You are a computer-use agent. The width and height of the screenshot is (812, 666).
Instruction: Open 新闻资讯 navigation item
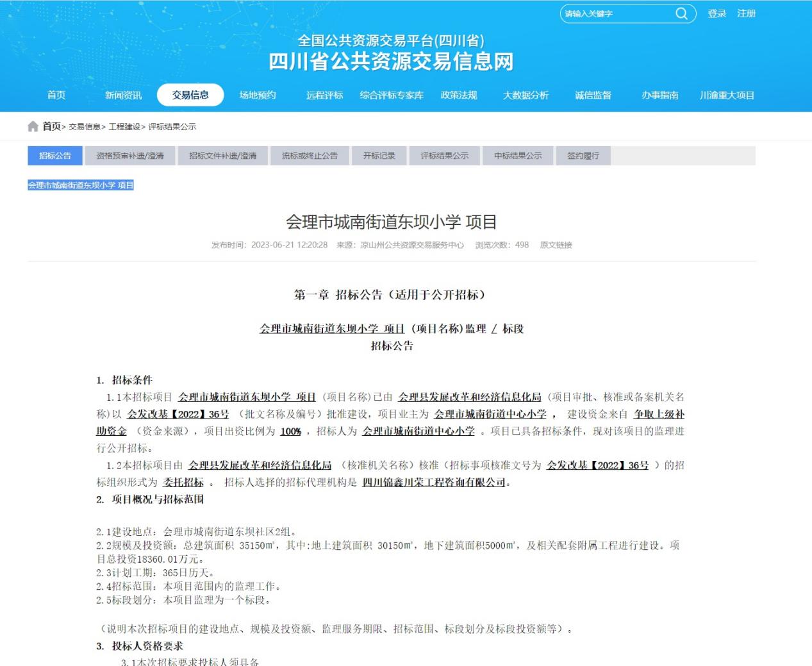tap(123, 95)
